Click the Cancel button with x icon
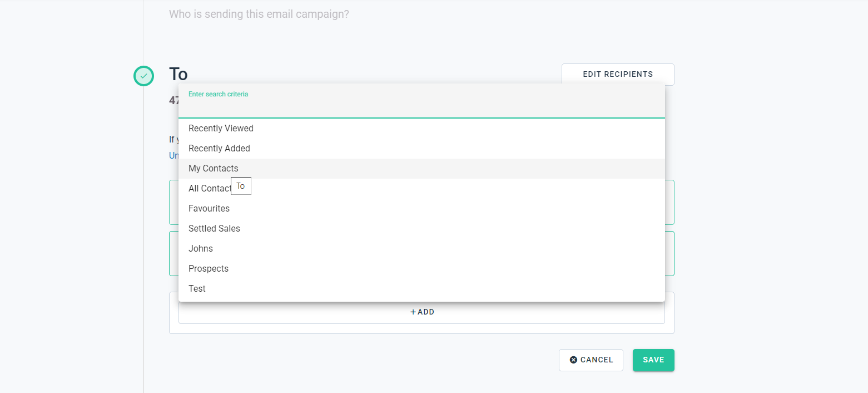Image resolution: width=868 pixels, height=393 pixels. click(x=591, y=360)
